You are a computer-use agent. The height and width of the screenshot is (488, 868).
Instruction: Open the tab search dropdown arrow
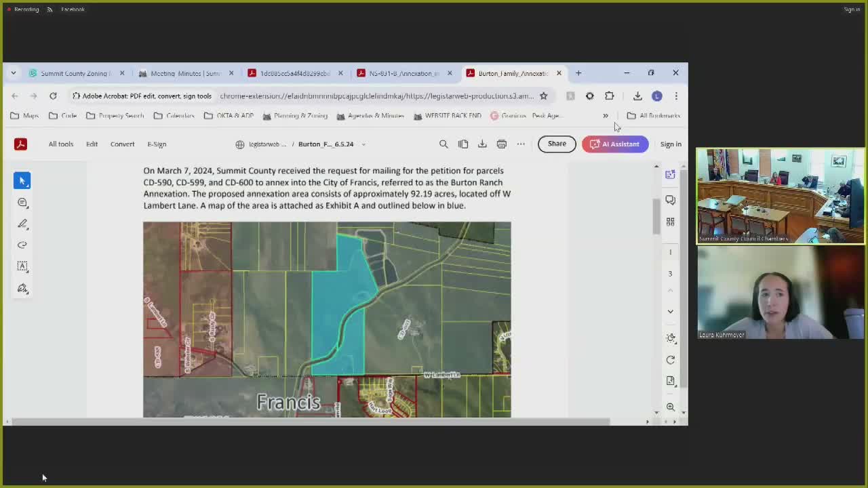coord(13,73)
